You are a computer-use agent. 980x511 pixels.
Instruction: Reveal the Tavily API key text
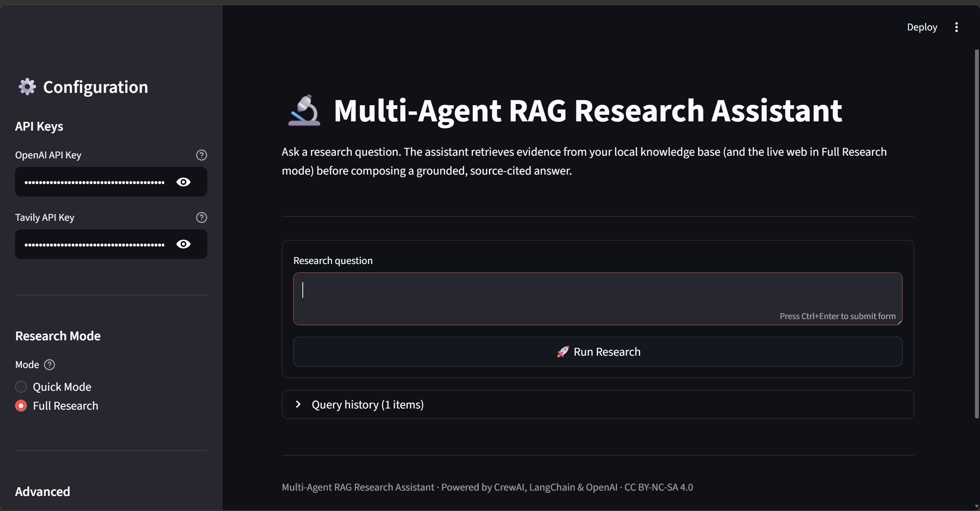pos(183,244)
